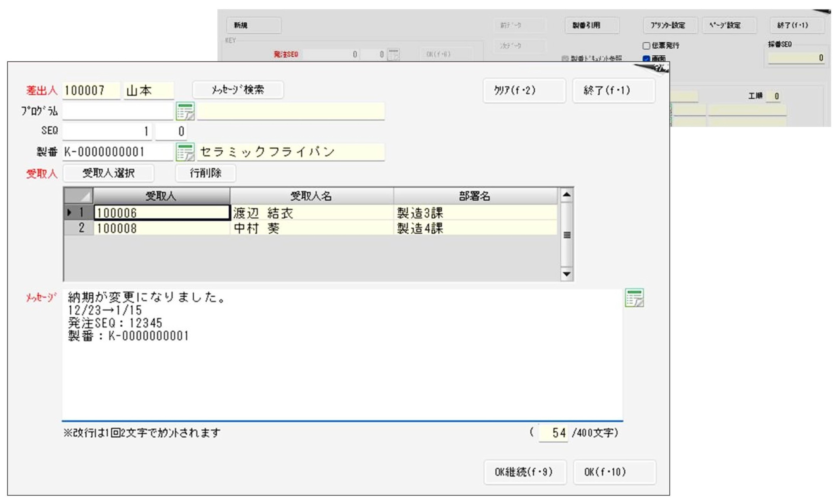The width and height of the screenshot is (838, 504).
Task: Click 製番引用 button in background window
Action: pos(592,25)
